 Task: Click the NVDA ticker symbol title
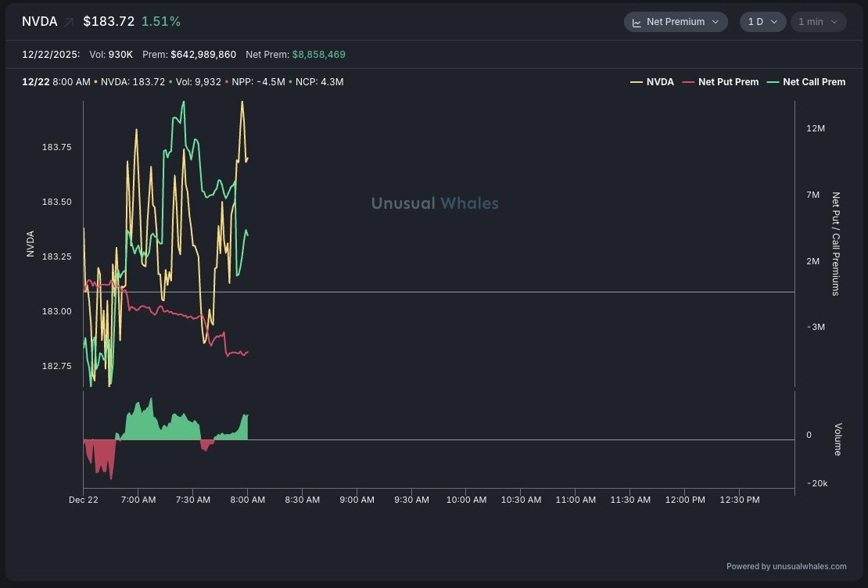(39, 22)
